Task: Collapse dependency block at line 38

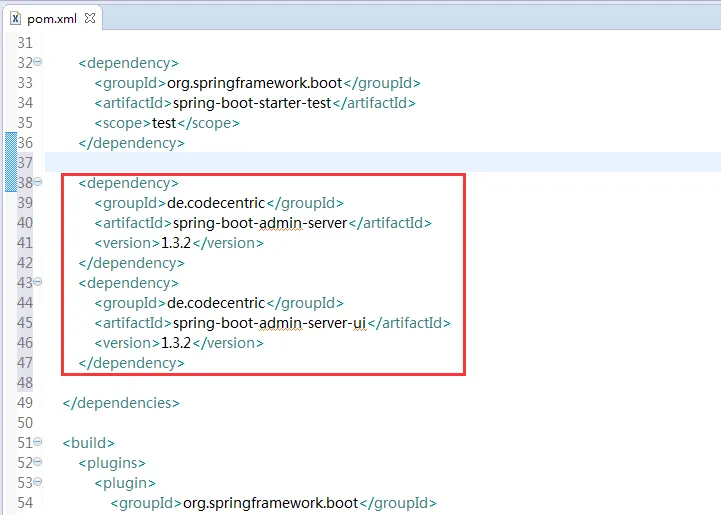Action: coord(38,182)
